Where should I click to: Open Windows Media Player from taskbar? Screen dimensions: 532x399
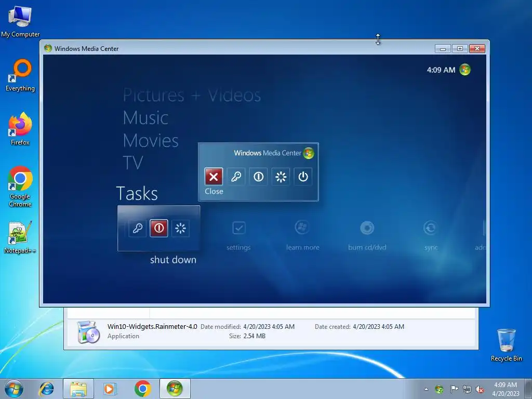[x=110, y=389]
